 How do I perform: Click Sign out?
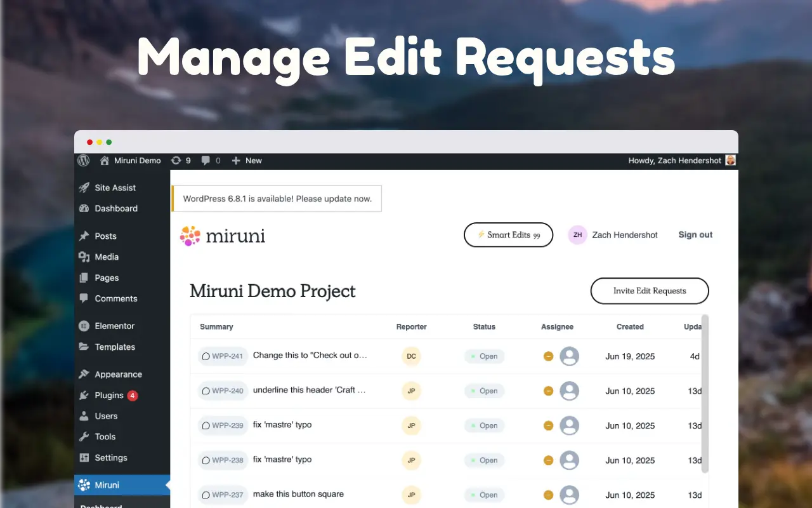695,235
